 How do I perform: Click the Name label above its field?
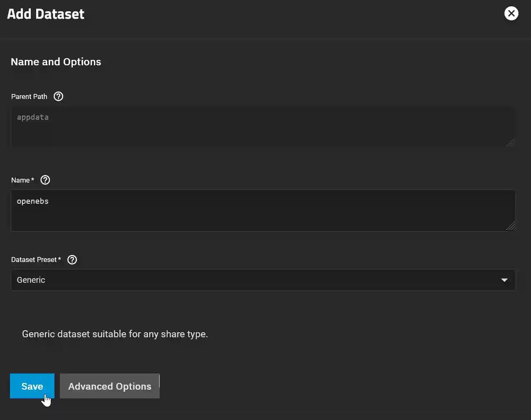pos(20,180)
